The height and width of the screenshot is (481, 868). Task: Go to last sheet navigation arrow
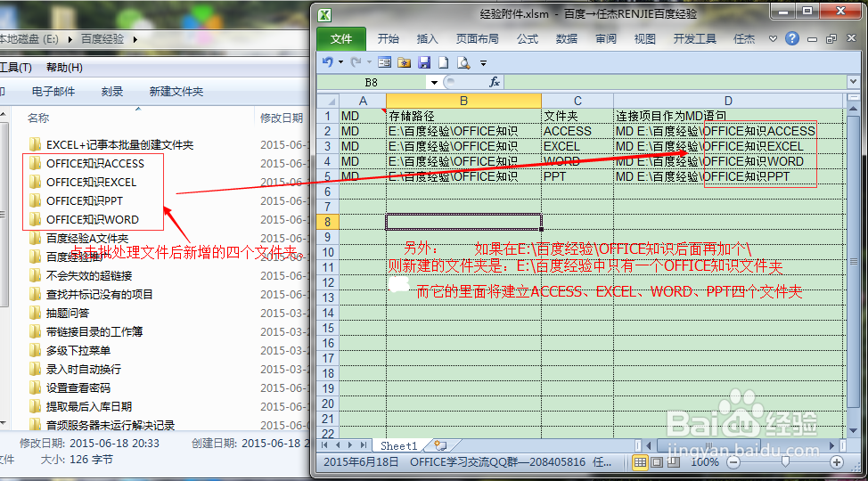pos(363,445)
